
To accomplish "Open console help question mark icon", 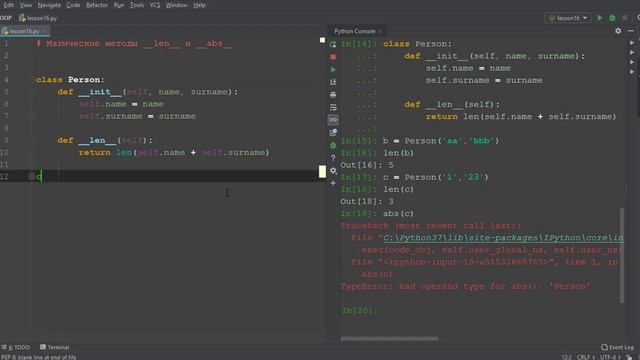I will click(333, 158).
